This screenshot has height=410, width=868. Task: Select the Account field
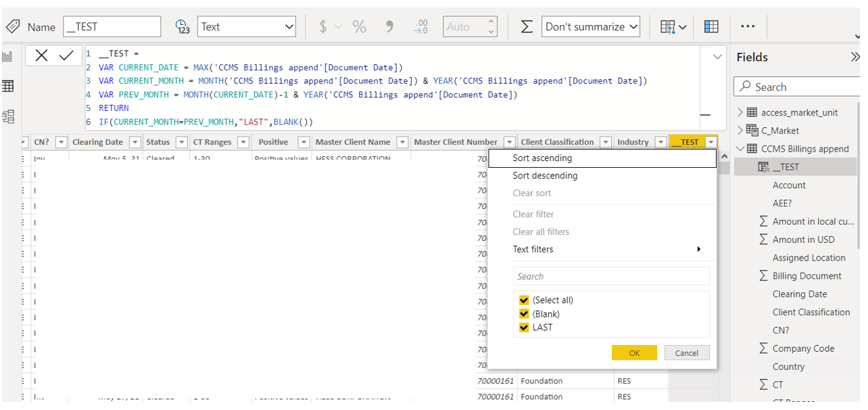[789, 185]
